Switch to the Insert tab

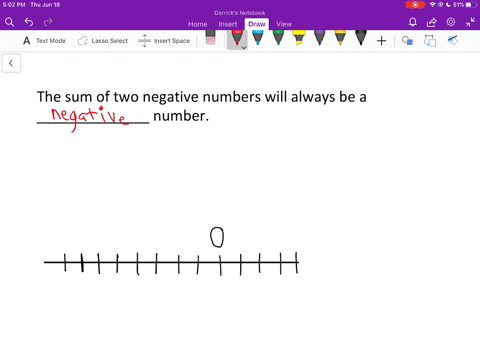[228, 24]
